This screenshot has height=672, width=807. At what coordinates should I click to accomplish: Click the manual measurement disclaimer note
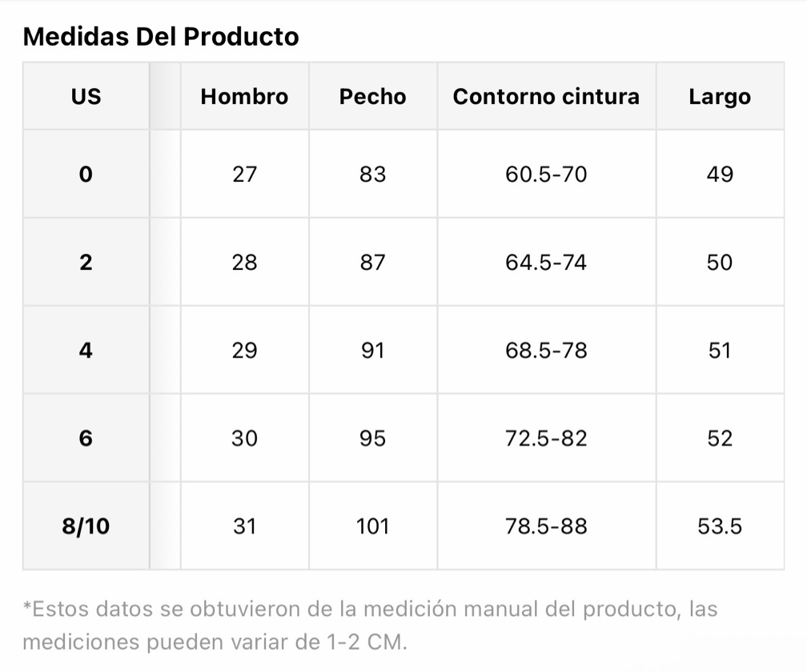pos(370,625)
